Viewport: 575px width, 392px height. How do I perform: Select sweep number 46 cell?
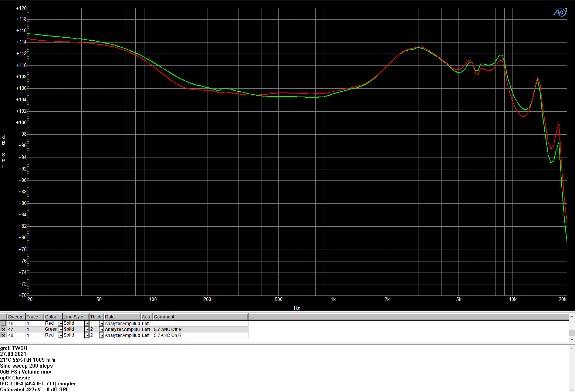coord(16,324)
